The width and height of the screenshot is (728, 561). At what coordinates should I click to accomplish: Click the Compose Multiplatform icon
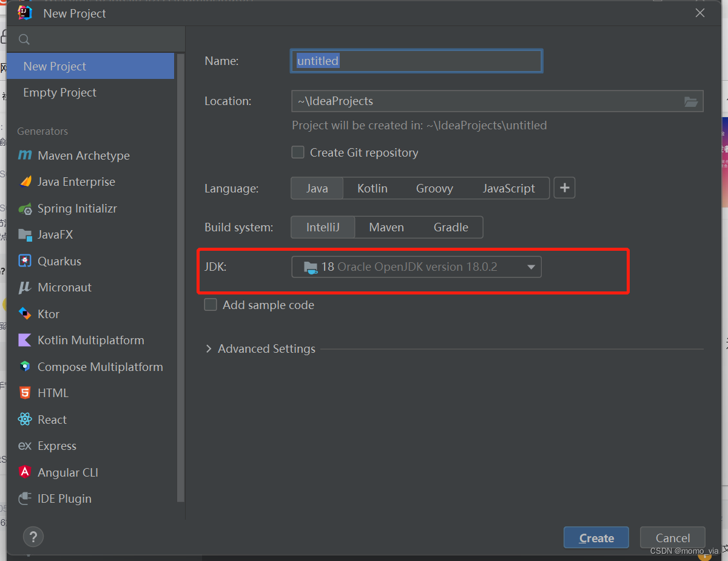pos(25,367)
